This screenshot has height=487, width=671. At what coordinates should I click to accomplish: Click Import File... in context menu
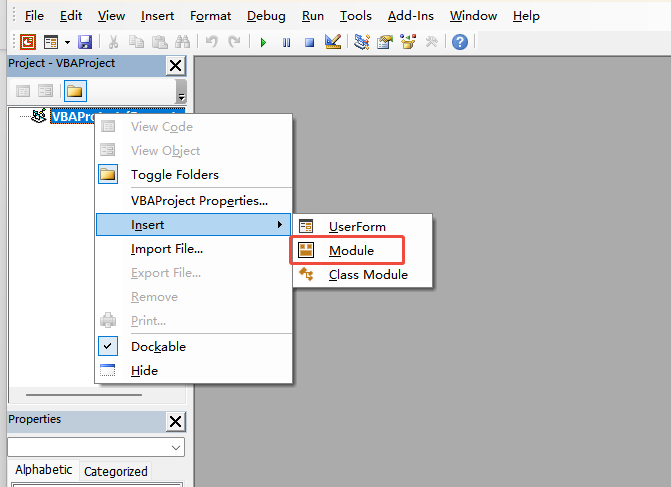(167, 249)
